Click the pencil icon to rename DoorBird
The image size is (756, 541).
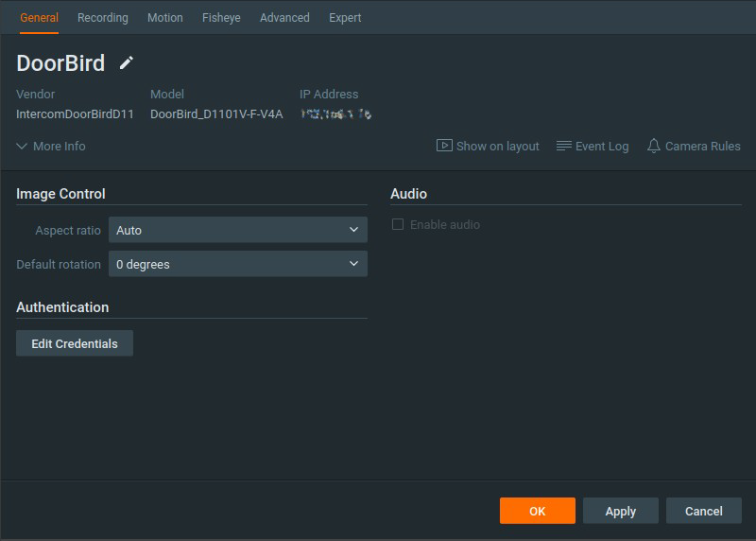pos(127,62)
